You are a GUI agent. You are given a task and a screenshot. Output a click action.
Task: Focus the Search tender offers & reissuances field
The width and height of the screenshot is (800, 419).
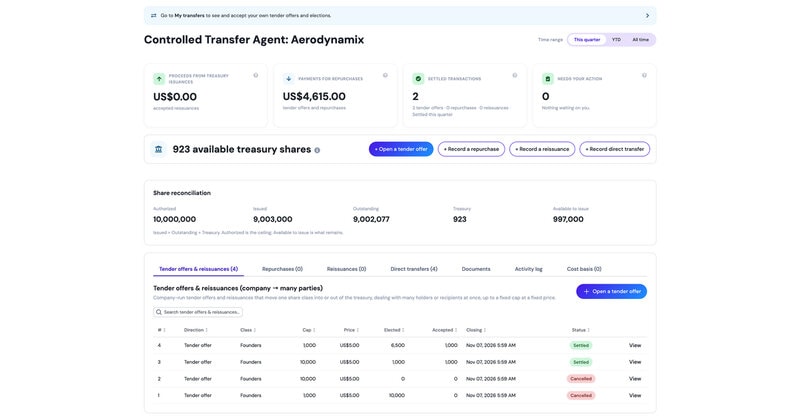pos(198,312)
